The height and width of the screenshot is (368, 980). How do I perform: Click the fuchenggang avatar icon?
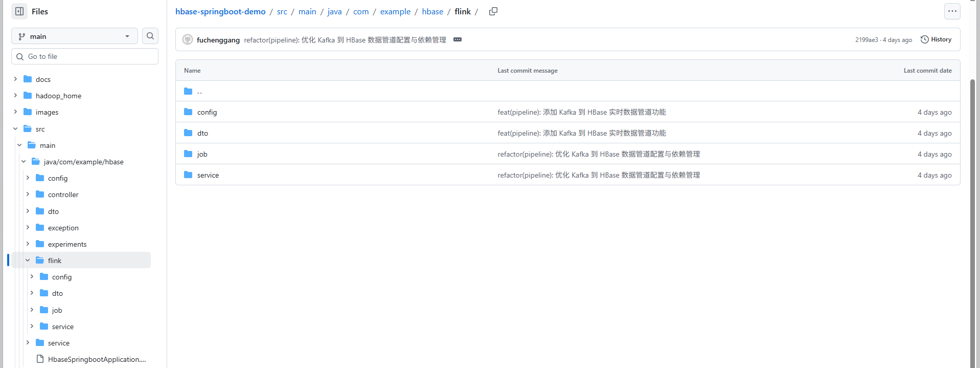(188, 39)
